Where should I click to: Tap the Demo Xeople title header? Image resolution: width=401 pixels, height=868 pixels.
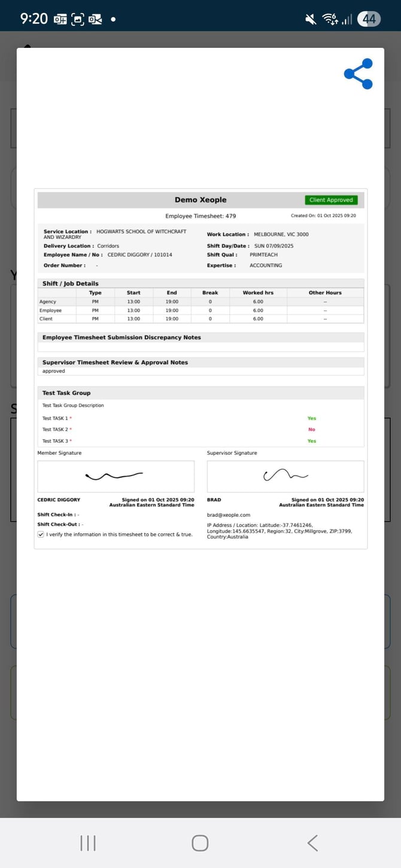click(200, 200)
